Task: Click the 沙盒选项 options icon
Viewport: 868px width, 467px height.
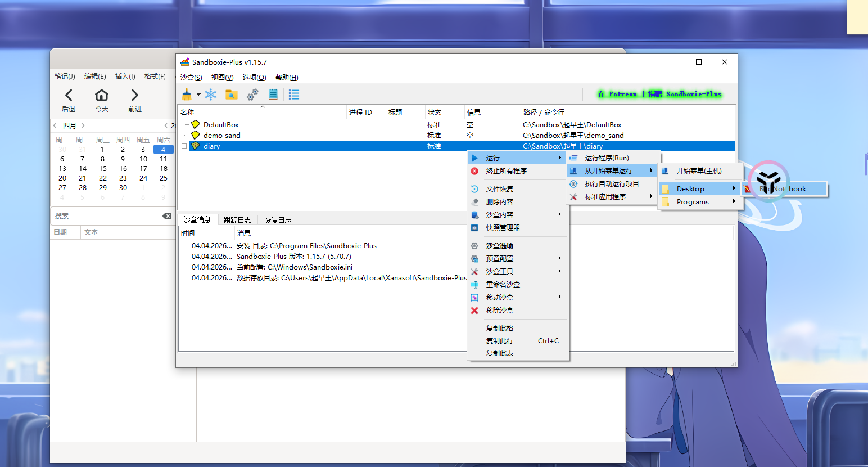Action: pos(474,246)
